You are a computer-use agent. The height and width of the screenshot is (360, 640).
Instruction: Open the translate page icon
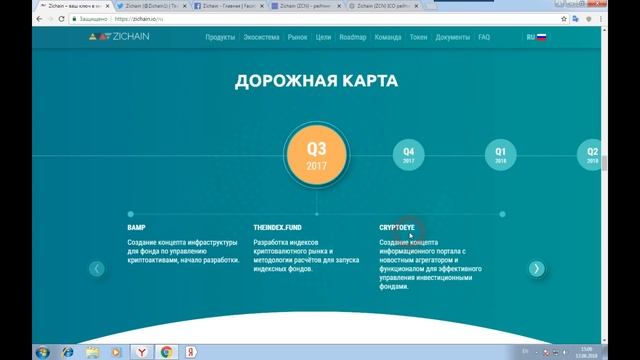pos(576,19)
